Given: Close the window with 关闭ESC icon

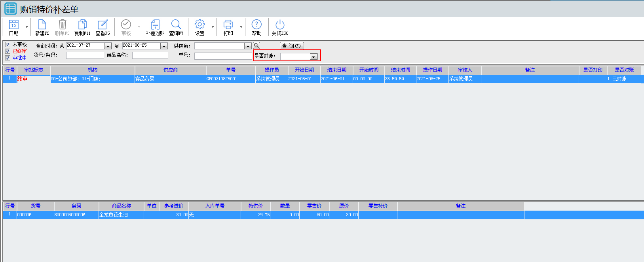Looking at the screenshot, I should click(x=280, y=25).
